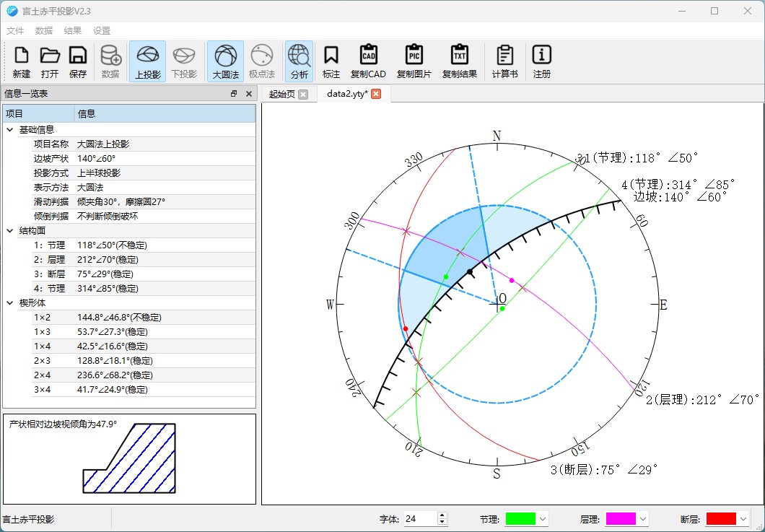Image resolution: width=765 pixels, height=532 pixels.
Task: Click the 字体 size input field
Action: tap(421, 519)
